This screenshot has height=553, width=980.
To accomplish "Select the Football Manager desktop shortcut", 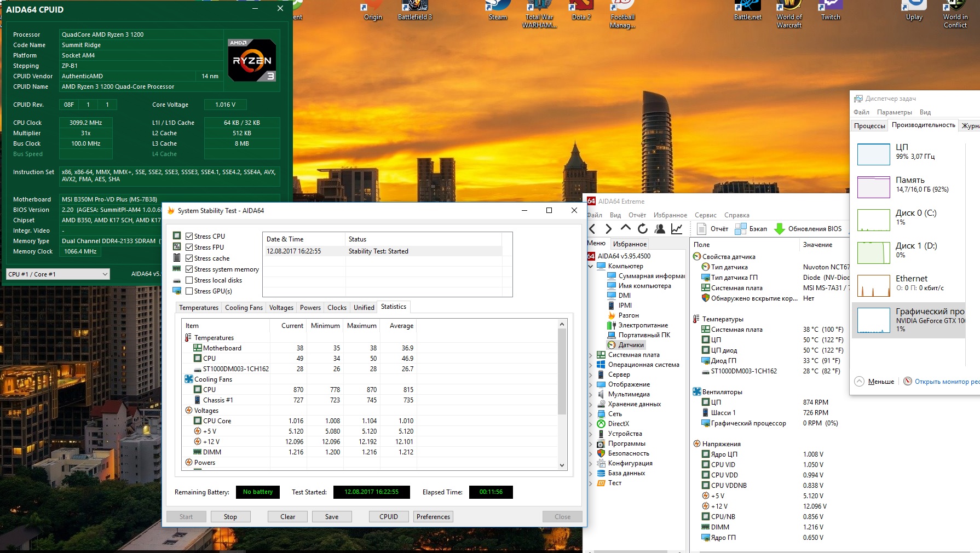I will tap(622, 15).
